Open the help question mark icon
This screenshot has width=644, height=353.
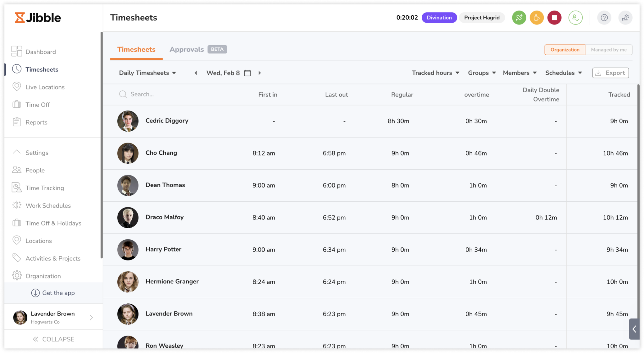coord(604,18)
